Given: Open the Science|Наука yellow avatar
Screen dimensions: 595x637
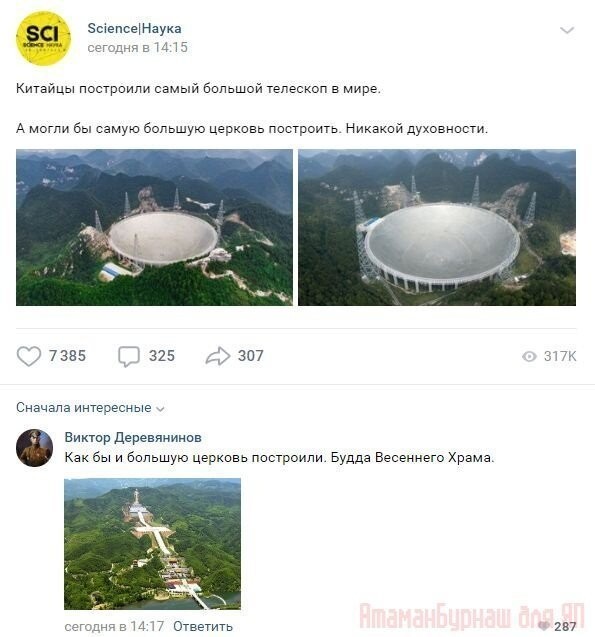Looking at the screenshot, I should (43, 39).
